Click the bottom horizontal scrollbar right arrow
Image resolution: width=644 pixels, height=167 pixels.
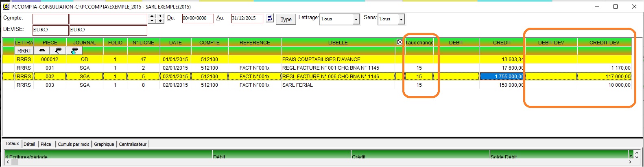coord(629,162)
